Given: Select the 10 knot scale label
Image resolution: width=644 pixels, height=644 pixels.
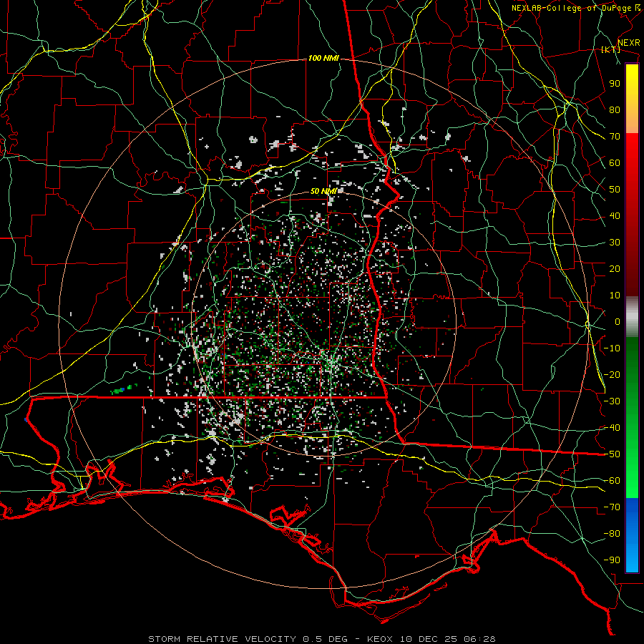Looking at the screenshot, I should point(615,296).
